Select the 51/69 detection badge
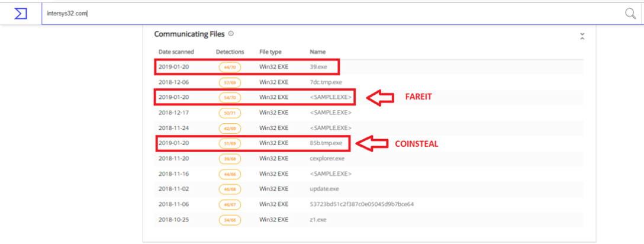This screenshot has width=644, height=244. pos(228,143)
